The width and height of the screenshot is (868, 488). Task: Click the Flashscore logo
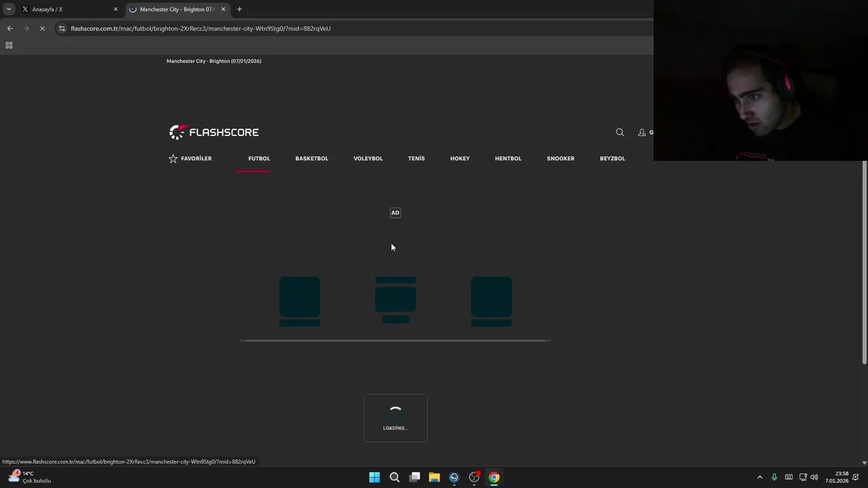pos(214,132)
